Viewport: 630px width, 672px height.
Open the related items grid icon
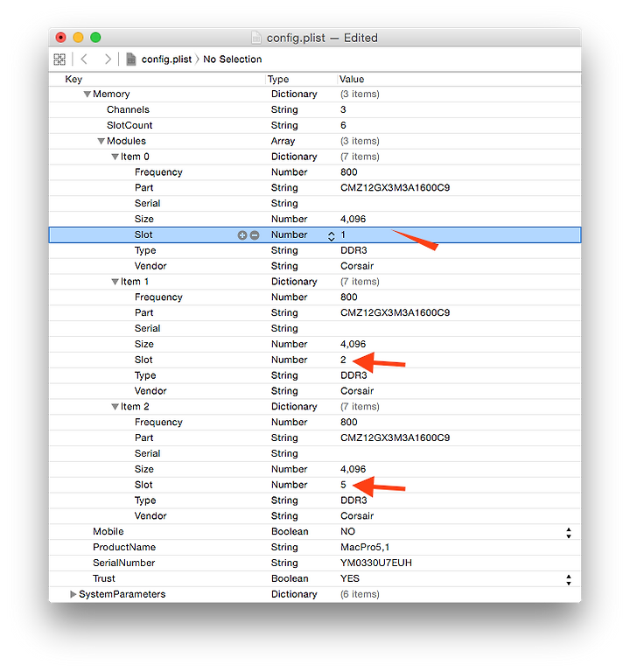click(59, 59)
